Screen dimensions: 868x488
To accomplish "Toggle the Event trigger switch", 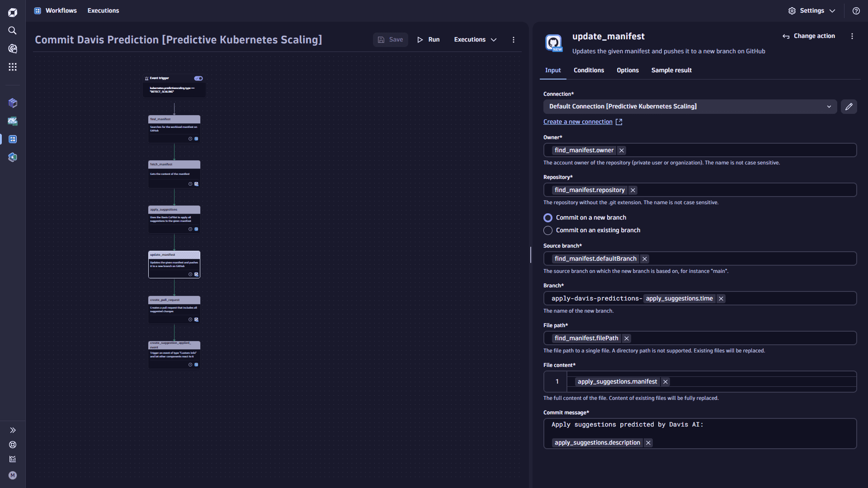I will tap(198, 78).
